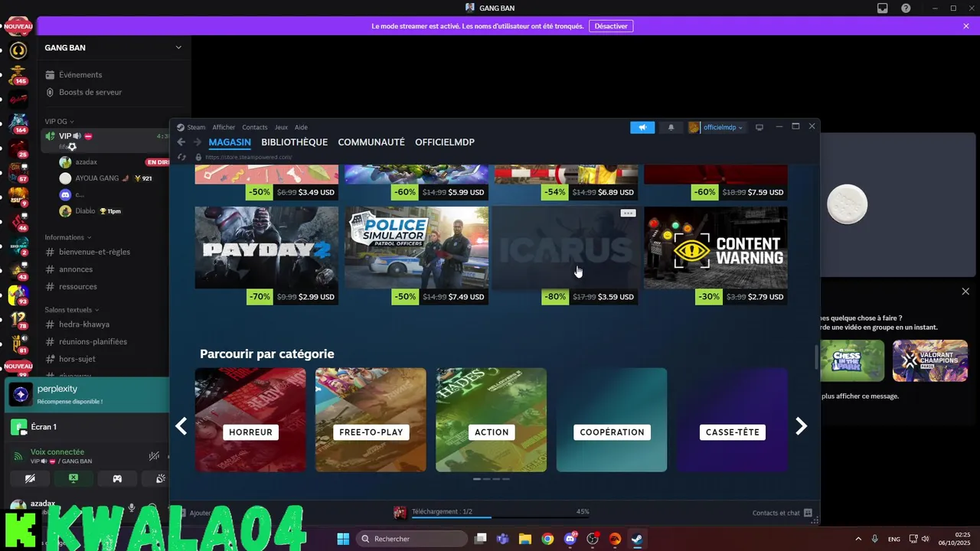Dismiss the streamer mode banner

point(966,26)
